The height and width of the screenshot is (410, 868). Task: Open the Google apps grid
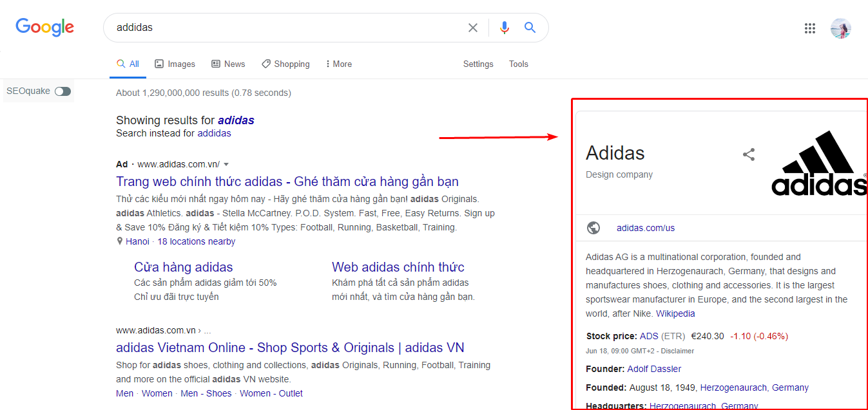[x=810, y=28]
